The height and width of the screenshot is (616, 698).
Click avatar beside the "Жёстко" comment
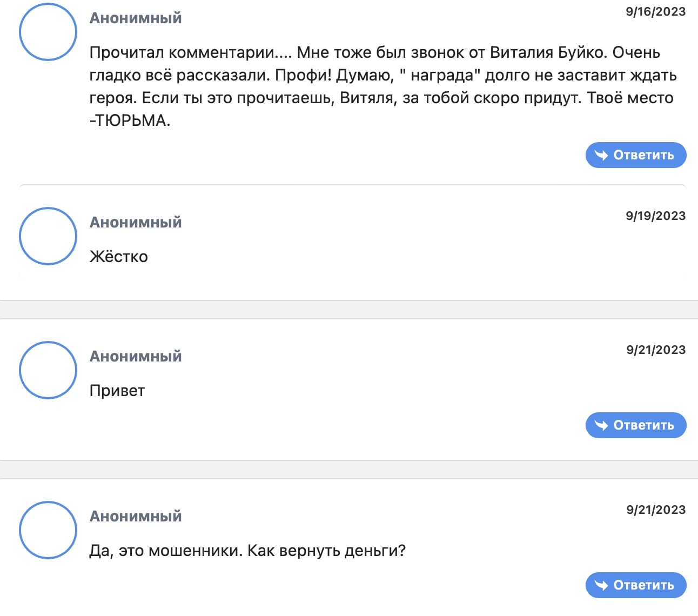point(48,236)
